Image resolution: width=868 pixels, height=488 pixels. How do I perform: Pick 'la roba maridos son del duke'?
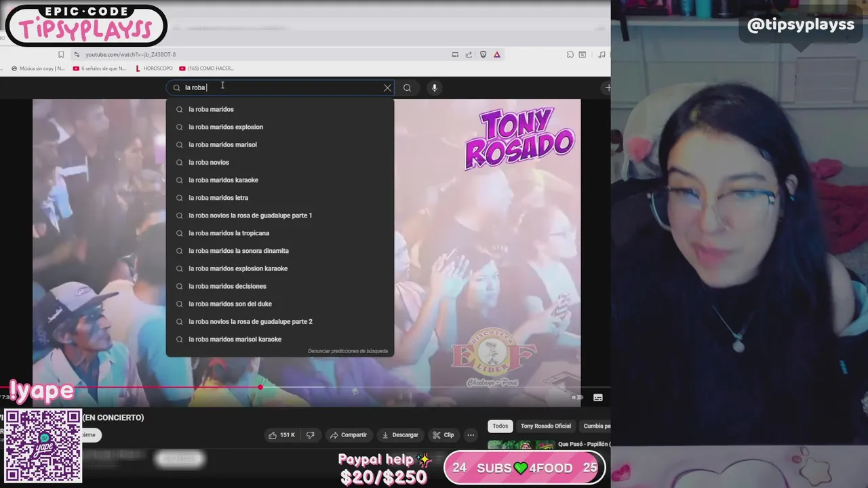pos(279,304)
